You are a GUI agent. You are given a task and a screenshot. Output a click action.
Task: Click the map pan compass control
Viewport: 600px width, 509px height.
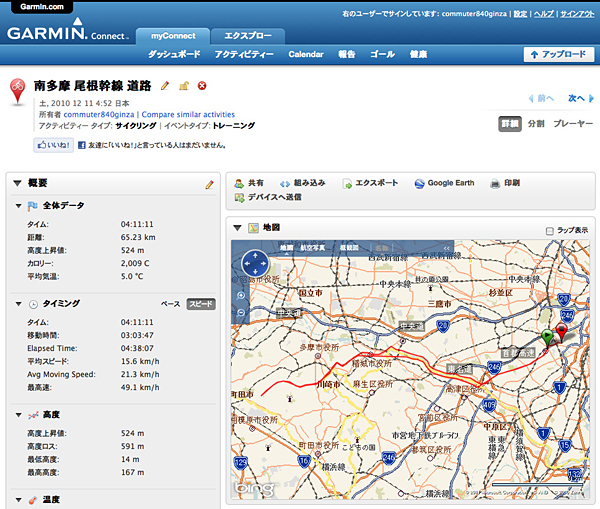(x=255, y=264)
